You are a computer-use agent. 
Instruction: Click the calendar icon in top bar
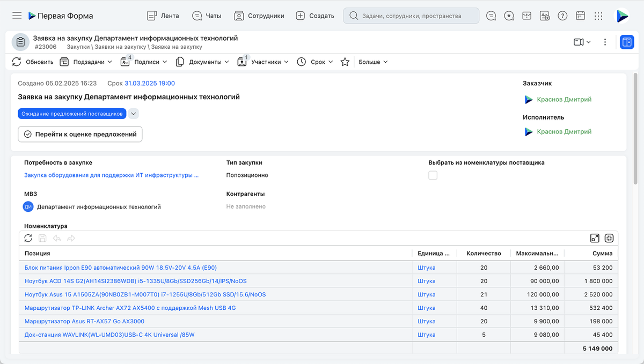pyautogui.click(x=580, y=16)
